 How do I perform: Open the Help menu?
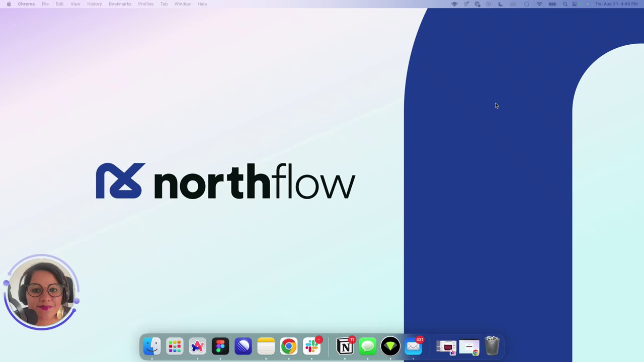202,4
